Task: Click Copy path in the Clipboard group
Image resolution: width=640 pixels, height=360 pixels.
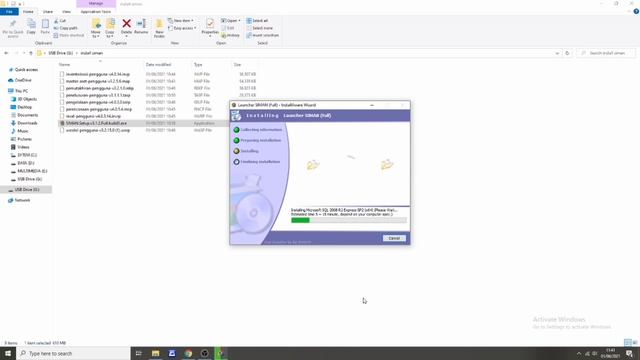Action: click(x=65, y=28)
